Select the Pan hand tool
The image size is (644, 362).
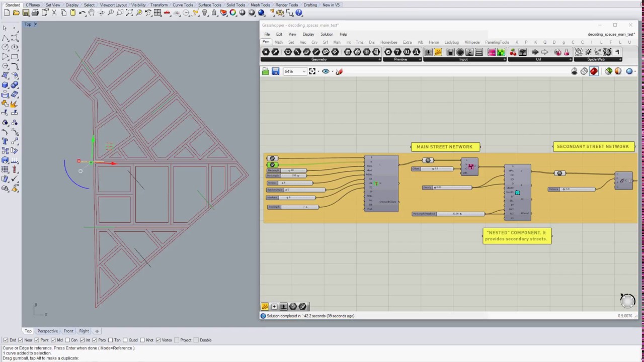92,13
